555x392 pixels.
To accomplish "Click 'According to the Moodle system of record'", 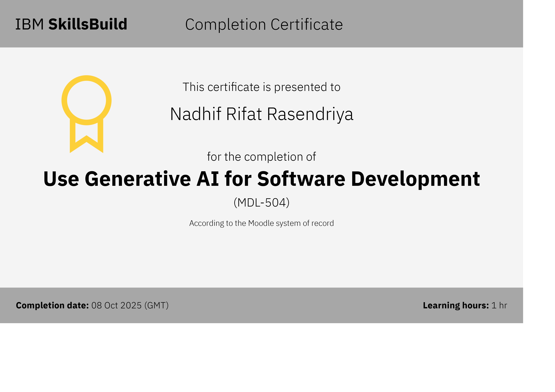I will coord(262,223).
